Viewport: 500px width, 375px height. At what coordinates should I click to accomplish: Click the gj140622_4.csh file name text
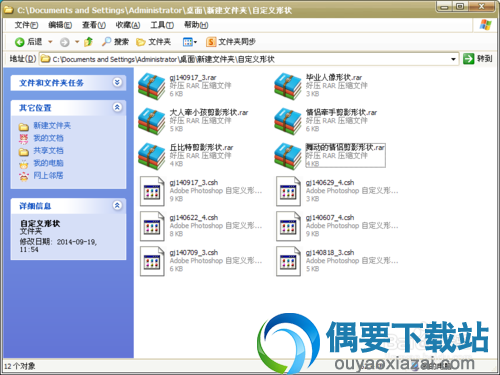click(x=194, y=218)
